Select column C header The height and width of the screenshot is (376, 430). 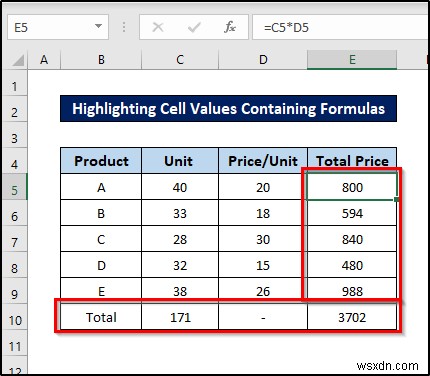[180, 60]
